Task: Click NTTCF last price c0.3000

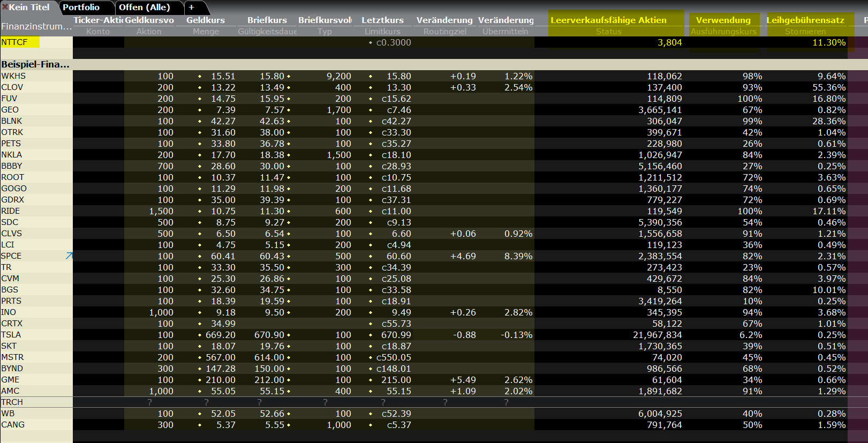Action: click(x=394, y=42)
